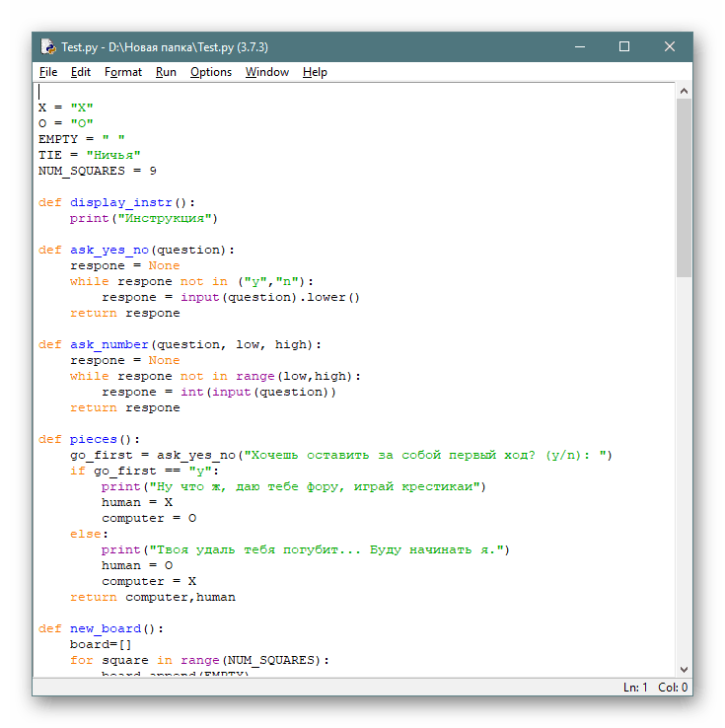Click the return computer,human line
725x728 pixels.
(153, 597)
